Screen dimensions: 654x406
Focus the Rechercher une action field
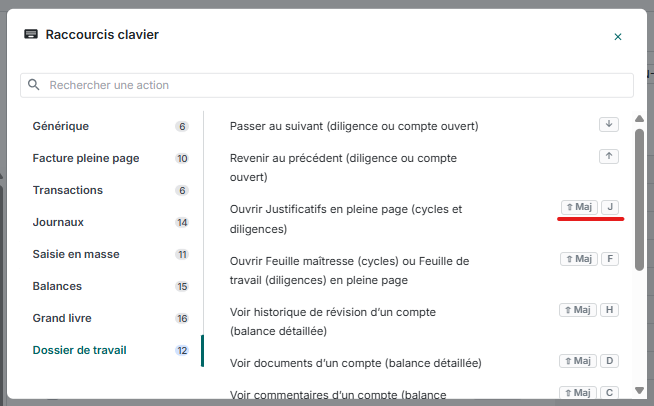point(330,85)
